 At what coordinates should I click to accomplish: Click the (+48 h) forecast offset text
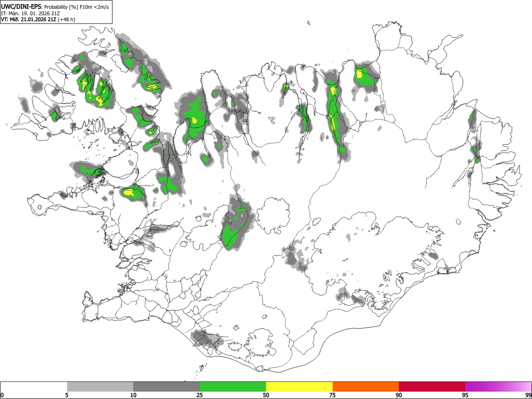pyautogui.click(x=67, y=19)
